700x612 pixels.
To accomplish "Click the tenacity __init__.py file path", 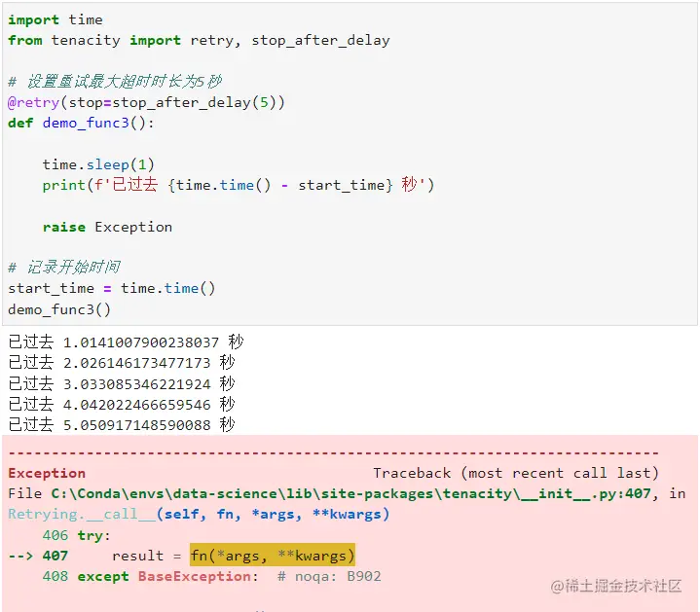I will tap(349, 493).
